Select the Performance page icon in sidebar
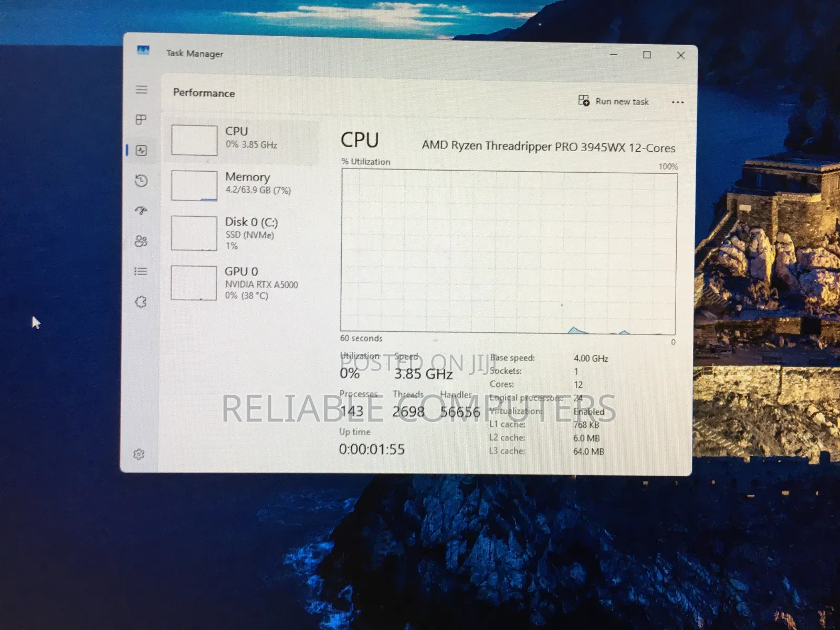Image resolution: width=840 pixels, height=630 pixels. [x=141, y=151]
